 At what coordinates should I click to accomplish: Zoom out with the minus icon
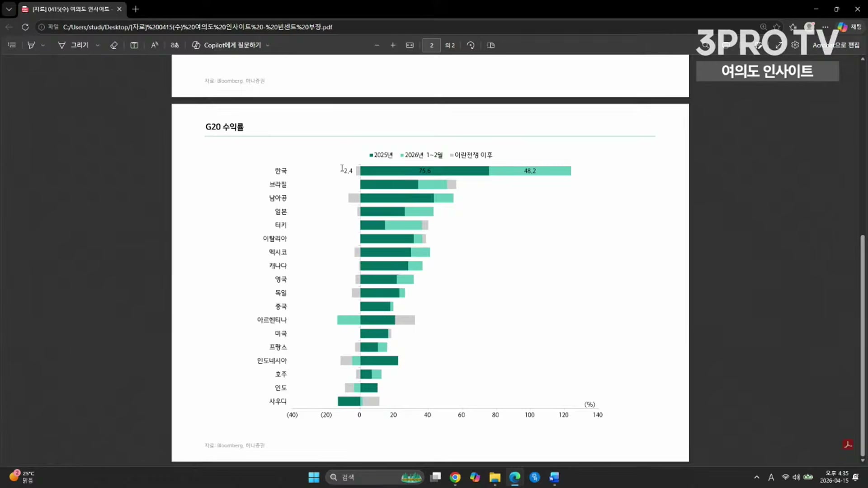377,45
